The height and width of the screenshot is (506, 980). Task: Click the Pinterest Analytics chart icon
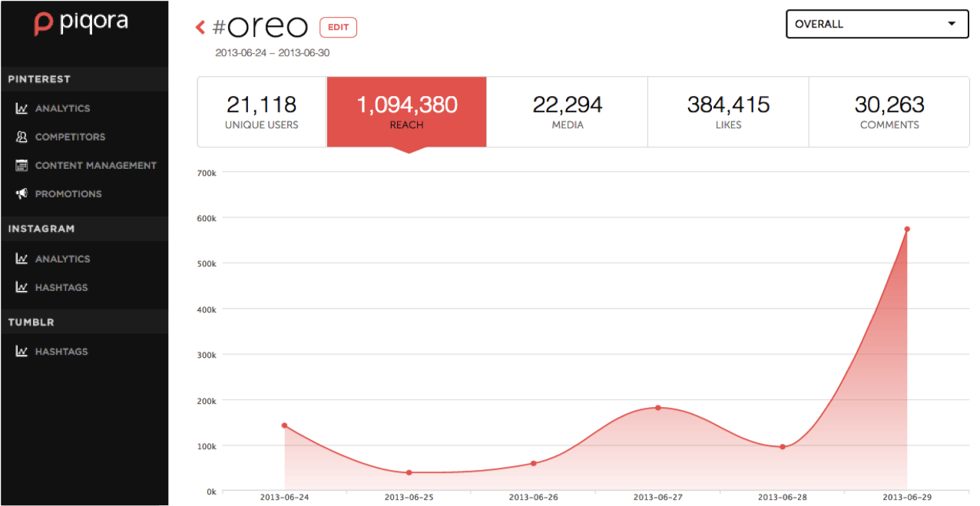[22, 108]
